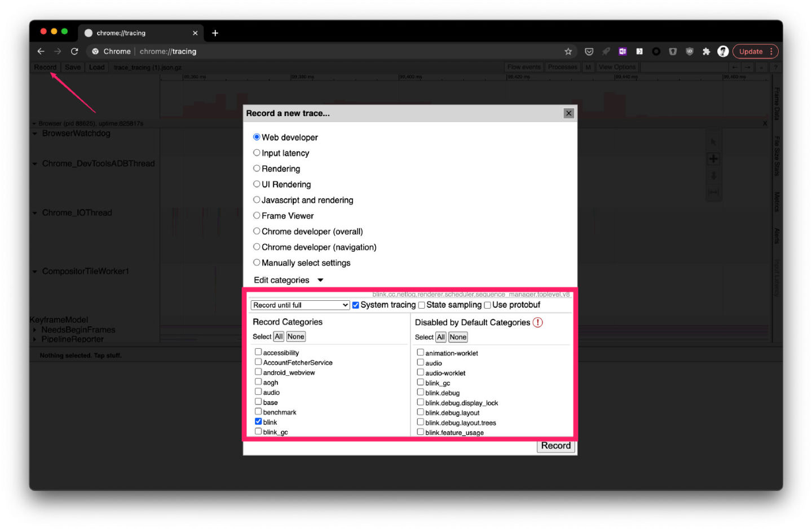Collapse the BrowserWatchdog track
This screenshot has width=812, height=529.
click(35, 134)
